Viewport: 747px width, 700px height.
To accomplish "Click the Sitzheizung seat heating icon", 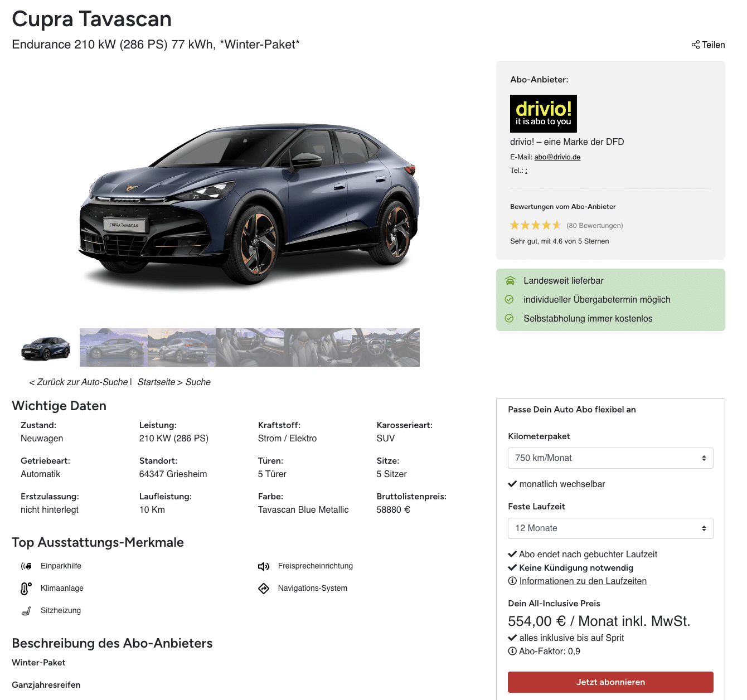I will pyautogui.click(x=26, y=611).
